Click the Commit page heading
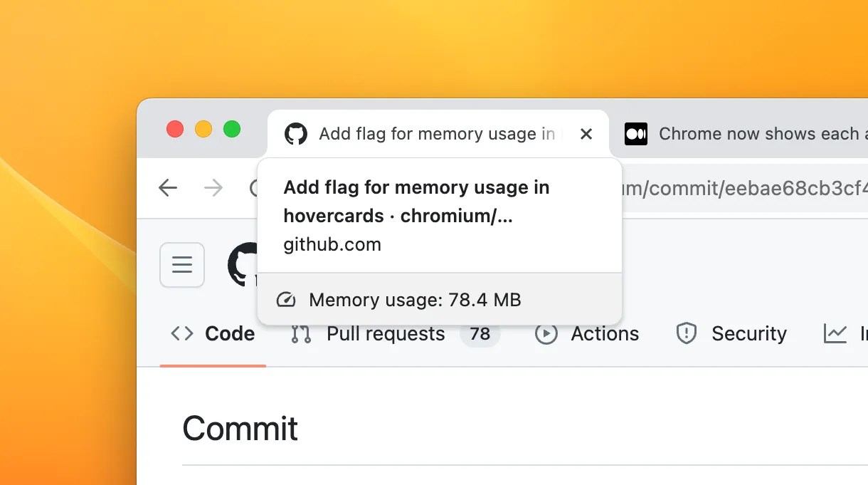The height and width of the screenshot is (485, 868). tap(240, 427)
